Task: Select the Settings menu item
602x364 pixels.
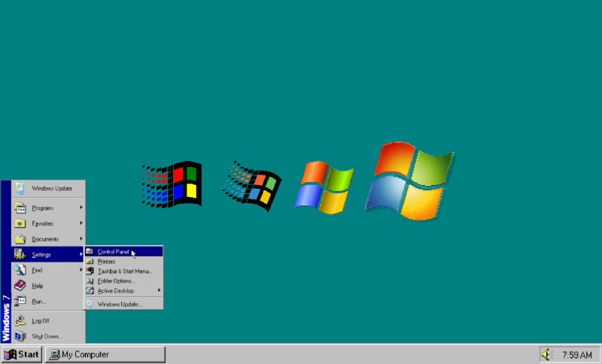Action: pyautogui.click(x=48, y=255)
